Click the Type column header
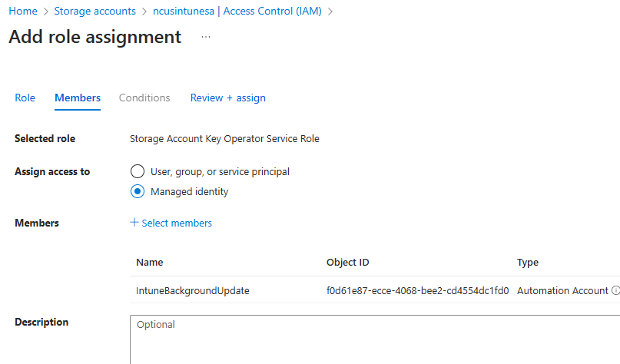This screenshot has height=364, width=620. pos(528,263)
